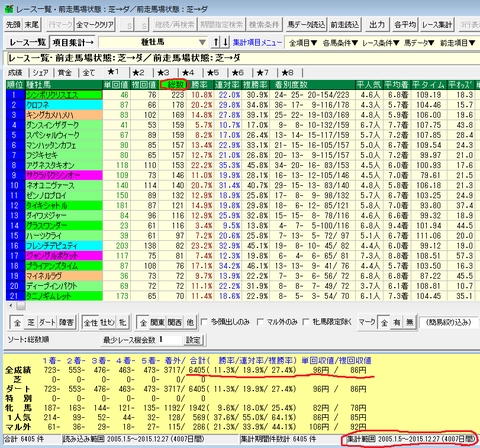This screenshot has height=448, width=480.
Task: Sort by the 総数 column header
Action: pyautogui.click(x=174, y=85)
